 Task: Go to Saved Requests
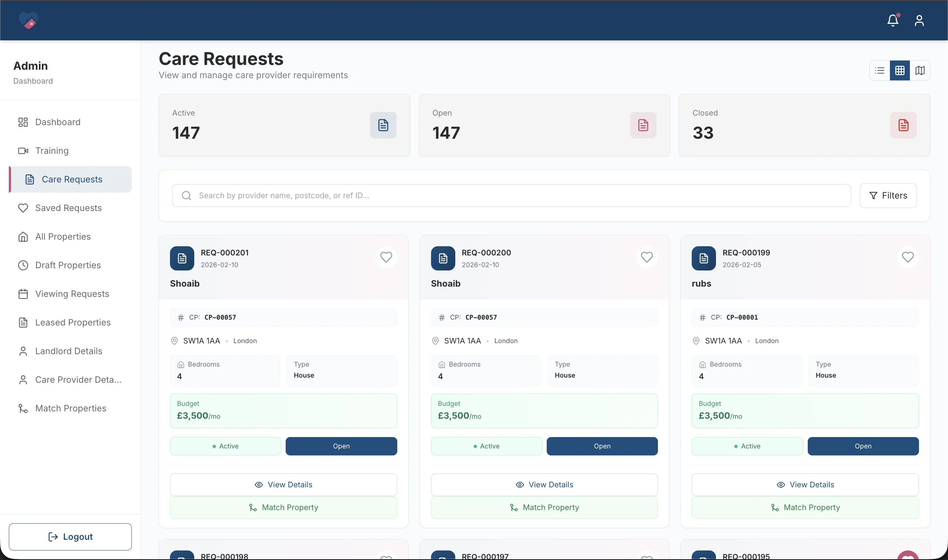(70, 208)
